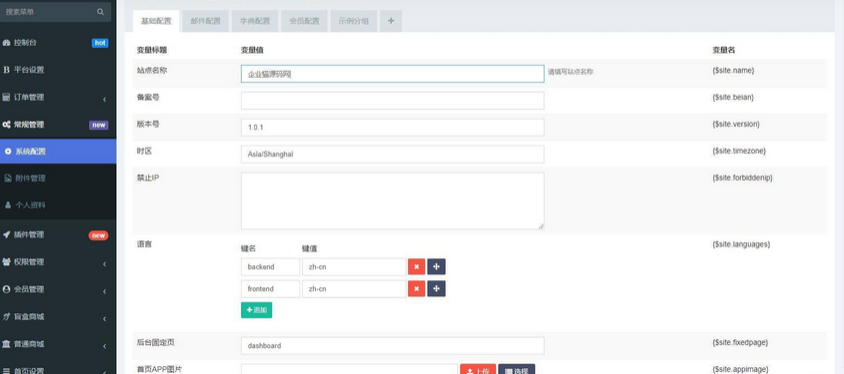Screen dimensions: 844x374
Task: Click the zh-cn value in the frontend row
Action: point(354,289)
